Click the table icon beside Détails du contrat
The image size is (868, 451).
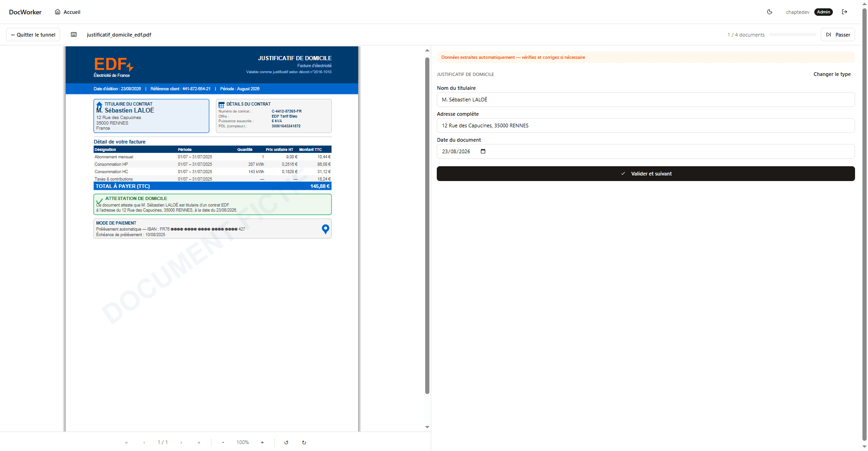click(222, 105)
